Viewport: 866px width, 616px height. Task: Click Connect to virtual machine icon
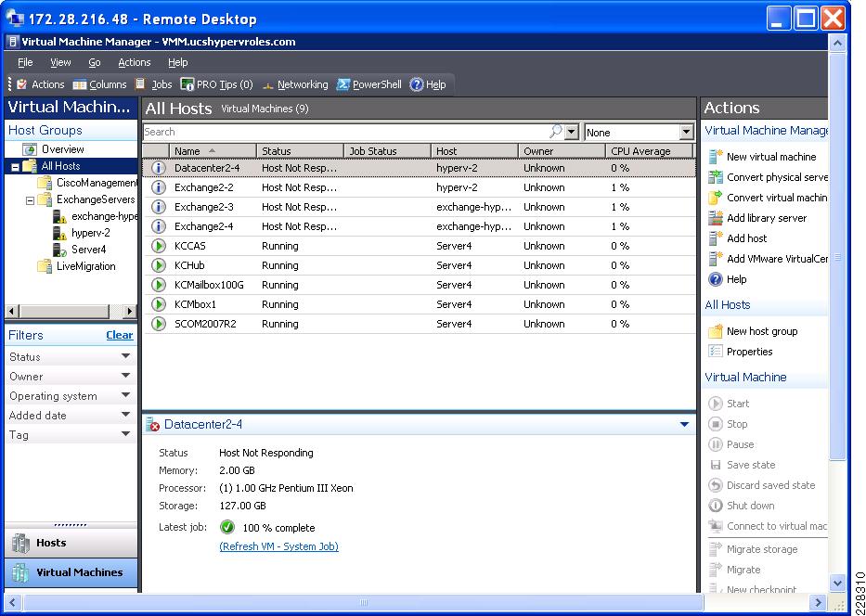pos(716,526)
